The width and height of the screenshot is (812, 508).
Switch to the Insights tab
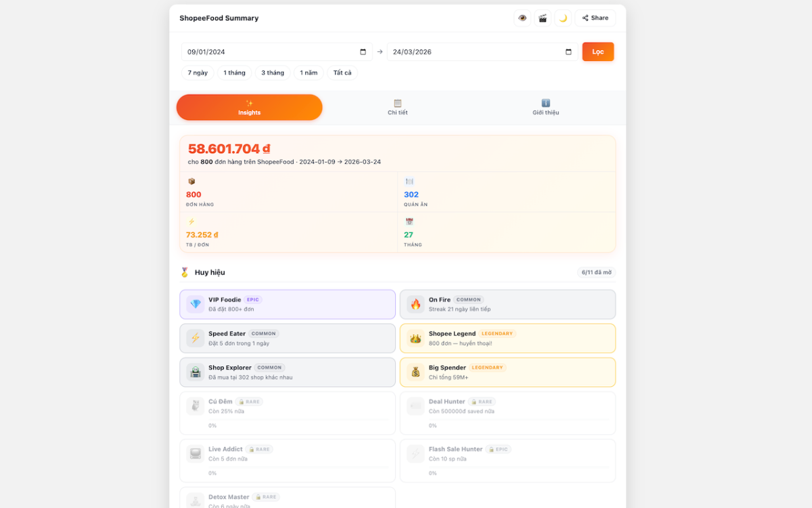250,108
